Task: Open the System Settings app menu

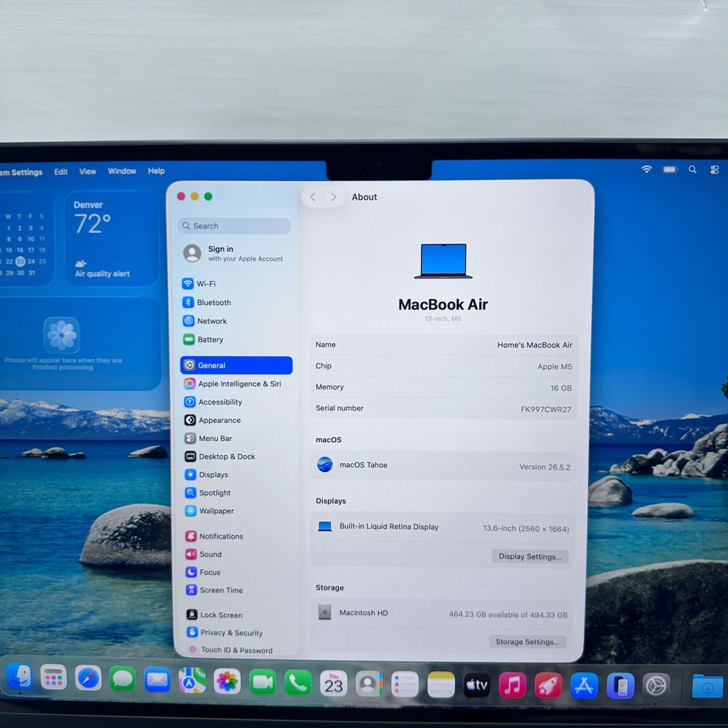Action: click(x=21, y=172)
